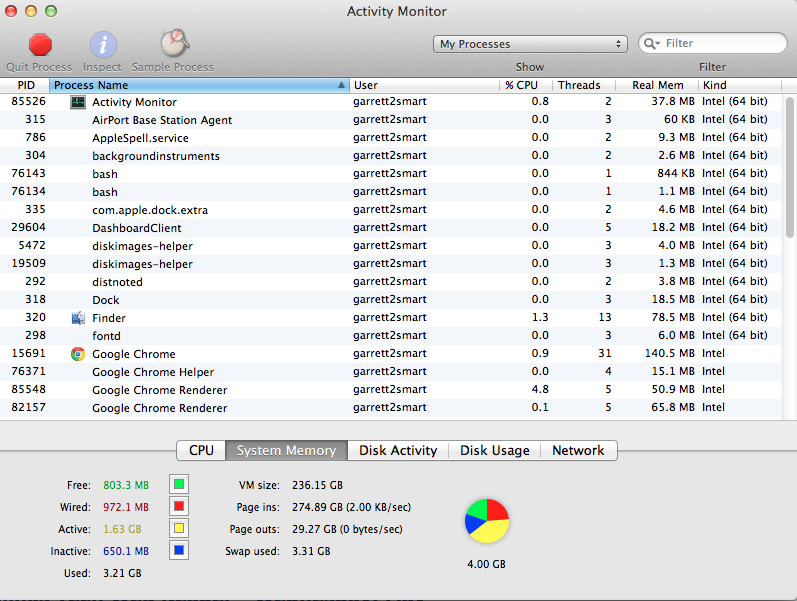Toggle sort arrow on Process Name column
Viewport: 797px width, 601px height.
coord(342,85)
